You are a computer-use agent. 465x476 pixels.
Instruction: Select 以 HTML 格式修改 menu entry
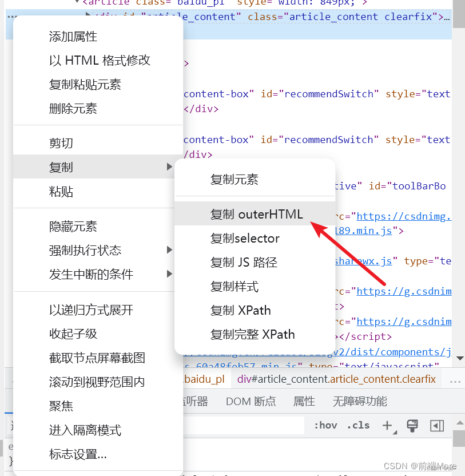pyautogui.click(x=98, y=61)
